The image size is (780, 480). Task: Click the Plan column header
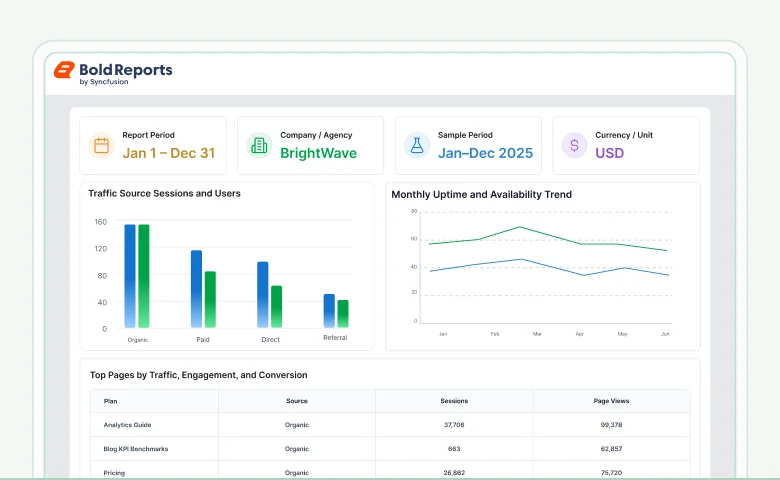(110, 401)
